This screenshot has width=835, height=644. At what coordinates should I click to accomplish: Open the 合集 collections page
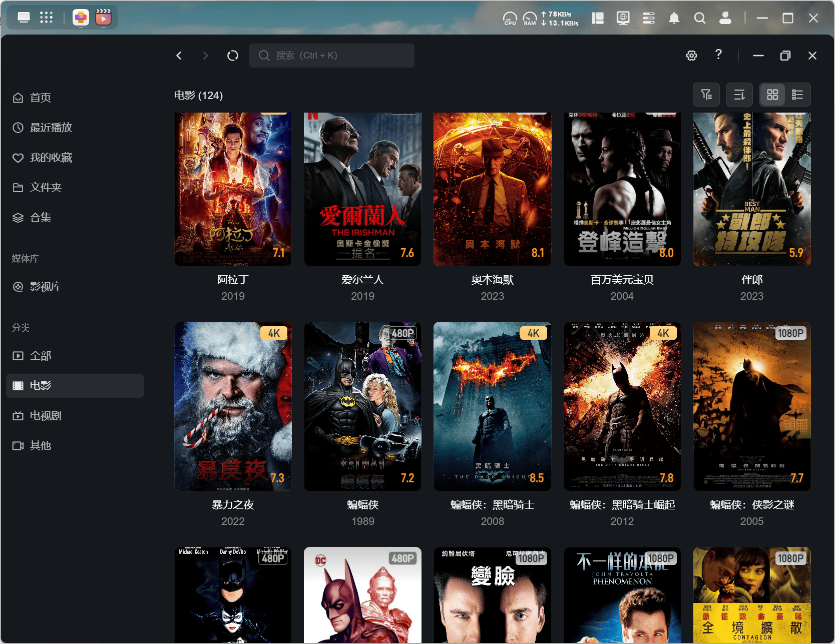pos(41,218)
